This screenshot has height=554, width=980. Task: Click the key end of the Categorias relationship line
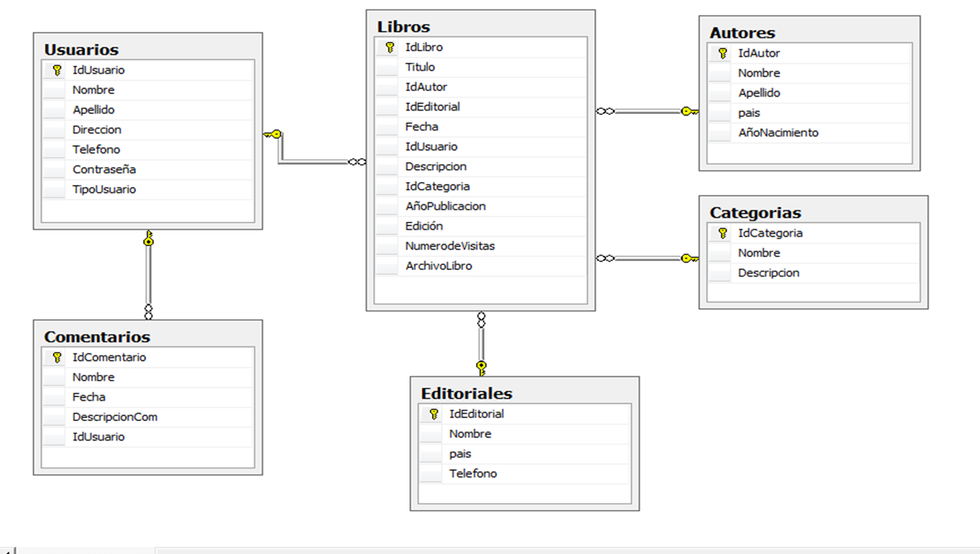pyautogui.click(x=688, y=257)
